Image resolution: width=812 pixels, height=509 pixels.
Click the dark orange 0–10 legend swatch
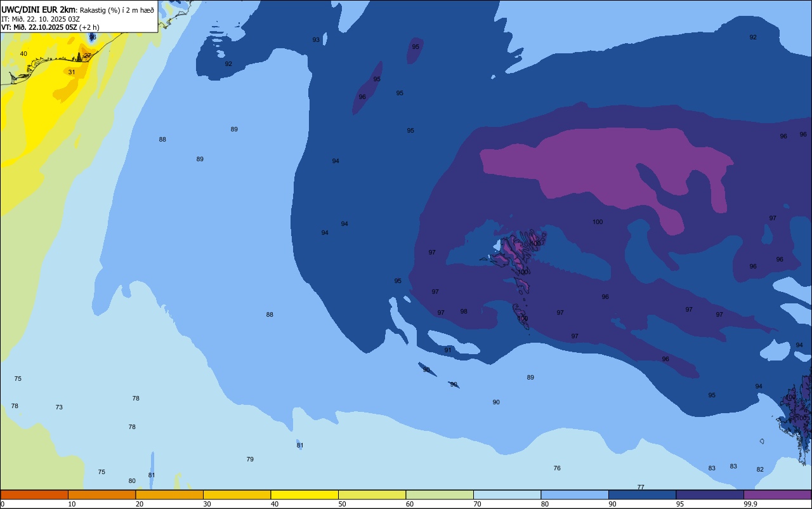34,494
